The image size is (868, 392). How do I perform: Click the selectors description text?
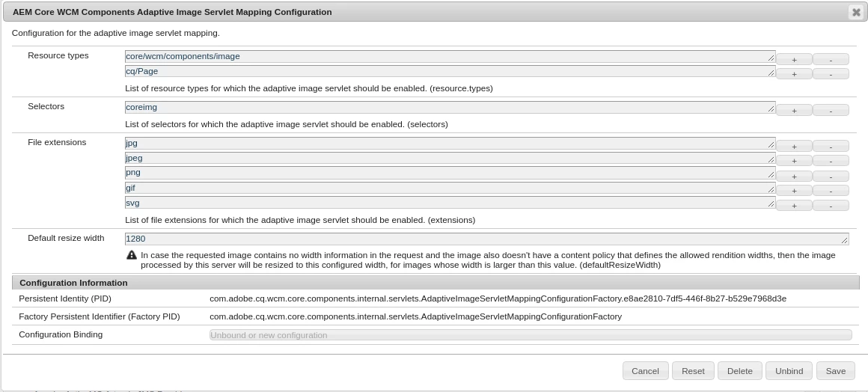[287, 125]
